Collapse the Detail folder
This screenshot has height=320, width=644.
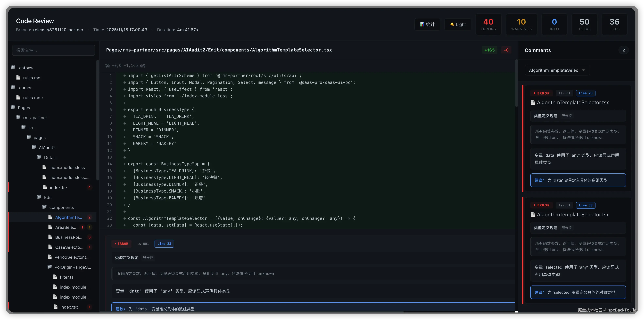click(50, 158)
